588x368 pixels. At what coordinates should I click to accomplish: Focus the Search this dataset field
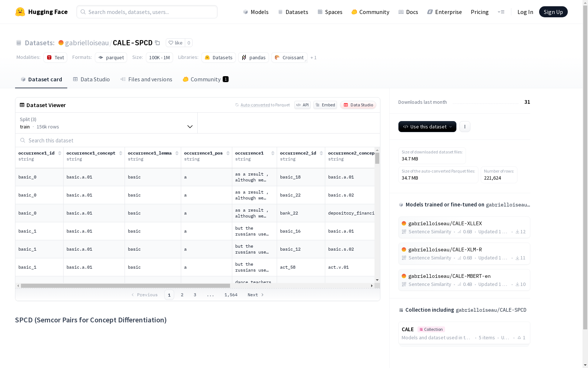click(198, 140)
